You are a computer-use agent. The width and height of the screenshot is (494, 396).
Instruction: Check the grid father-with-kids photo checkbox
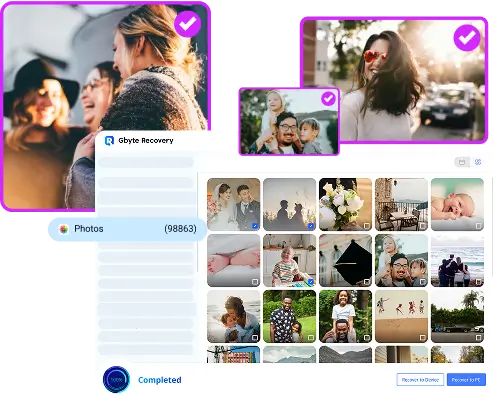click(423, 282)
